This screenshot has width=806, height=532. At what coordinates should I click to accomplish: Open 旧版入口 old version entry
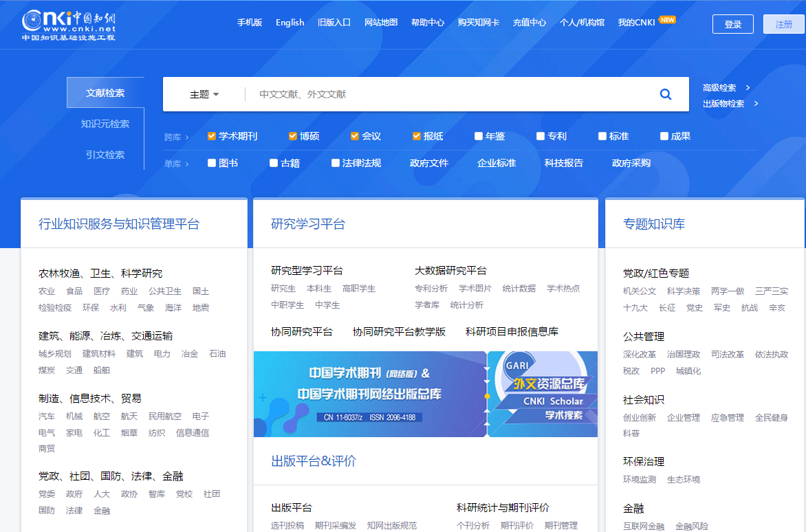tap(334, 23)
